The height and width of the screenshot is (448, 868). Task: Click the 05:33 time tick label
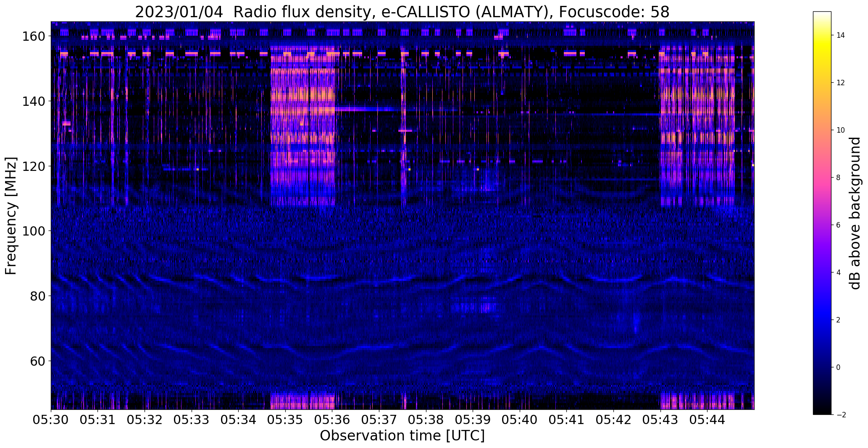click(192, 420)
